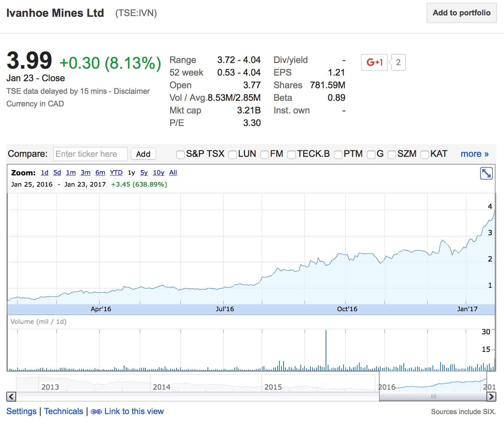Click the timeline scroll left arrow
Screen dimensions: 504x425
[x=11, y=396]
